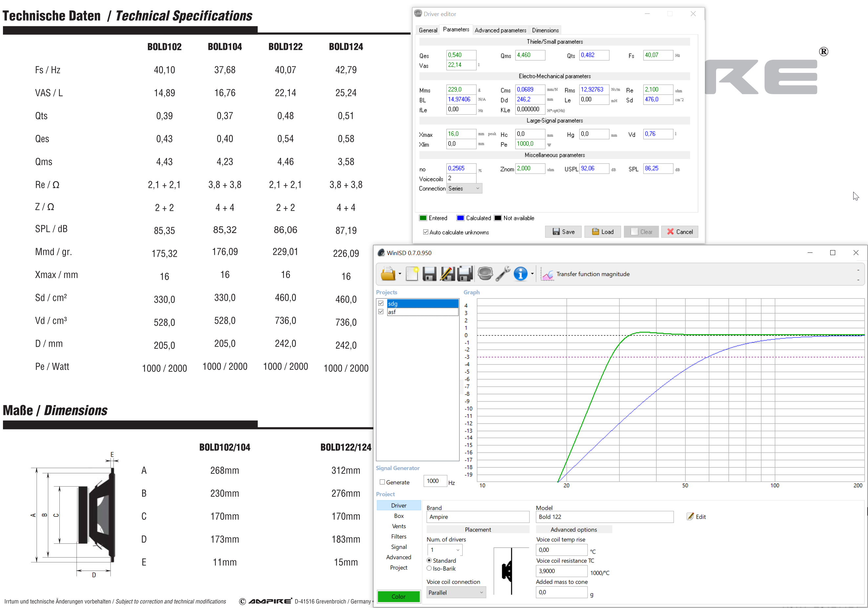Click the red X icon on Cancel

tap(670, 232)
